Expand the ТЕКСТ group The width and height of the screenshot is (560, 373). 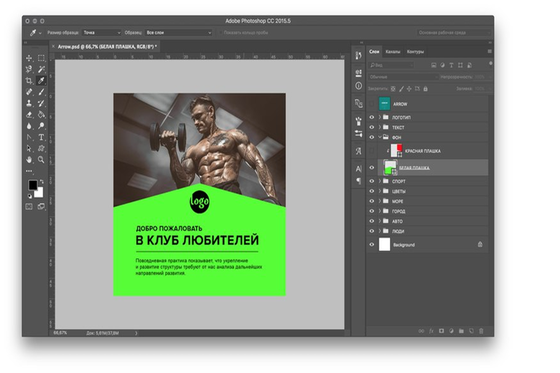(380, 127)
